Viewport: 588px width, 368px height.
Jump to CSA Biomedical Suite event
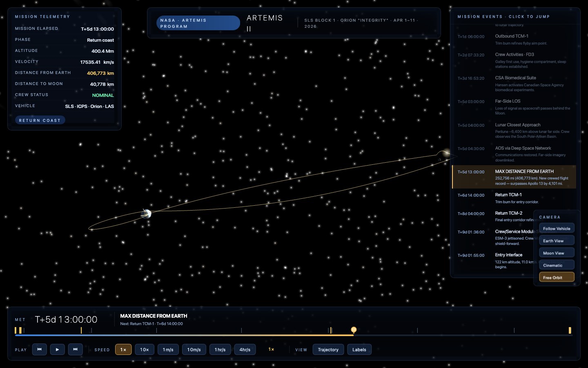click(514, 83)
